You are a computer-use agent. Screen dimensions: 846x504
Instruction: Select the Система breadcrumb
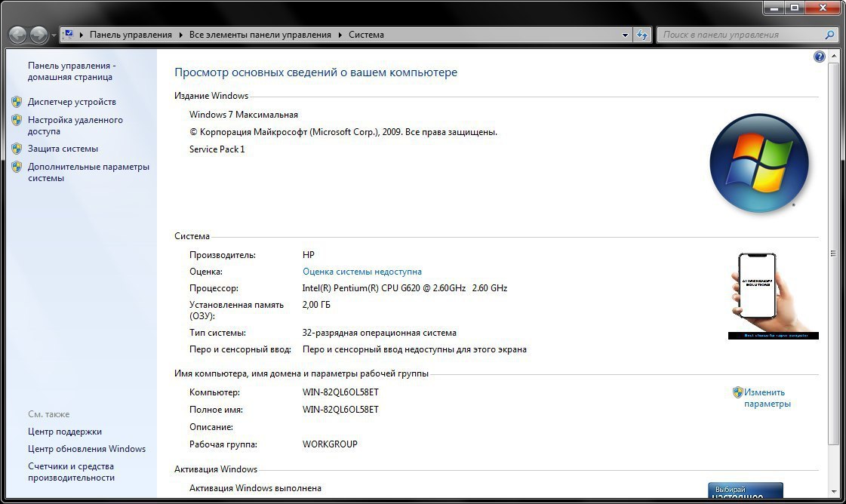tap(366, 35)
